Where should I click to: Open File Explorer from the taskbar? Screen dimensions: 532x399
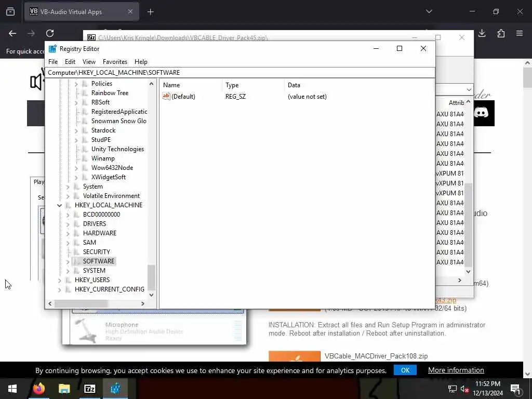[64, 389]
